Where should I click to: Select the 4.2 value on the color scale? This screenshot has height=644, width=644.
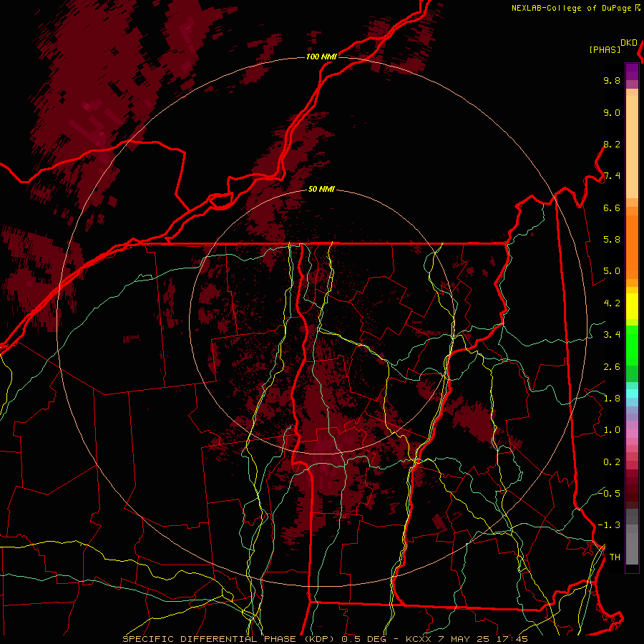pos(612,303)
